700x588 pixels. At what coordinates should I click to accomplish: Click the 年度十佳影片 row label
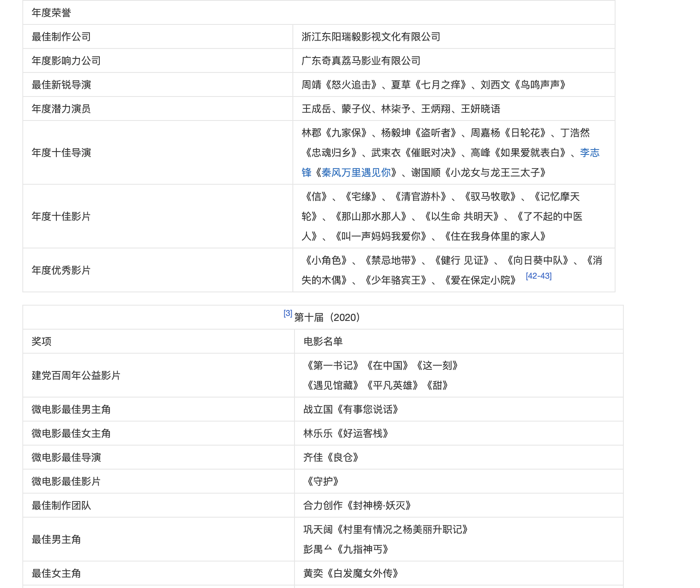[x=61, y=217]
